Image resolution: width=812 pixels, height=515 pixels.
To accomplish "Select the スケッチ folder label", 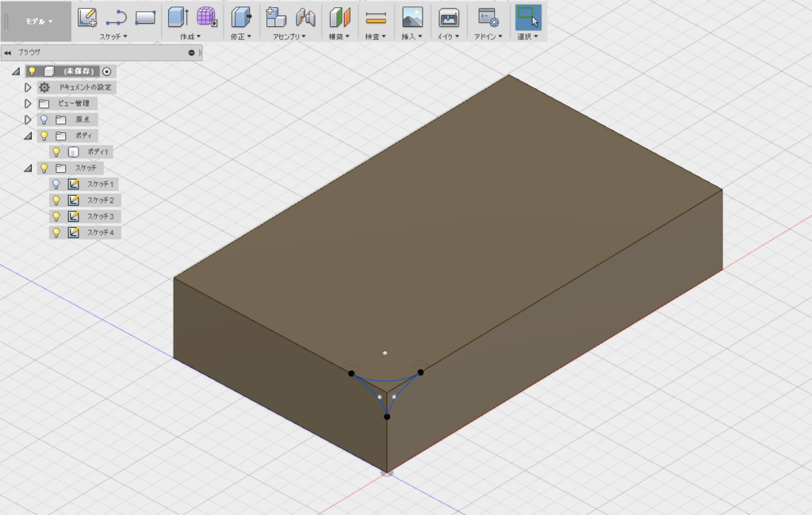I will click(x=86, y=168).
